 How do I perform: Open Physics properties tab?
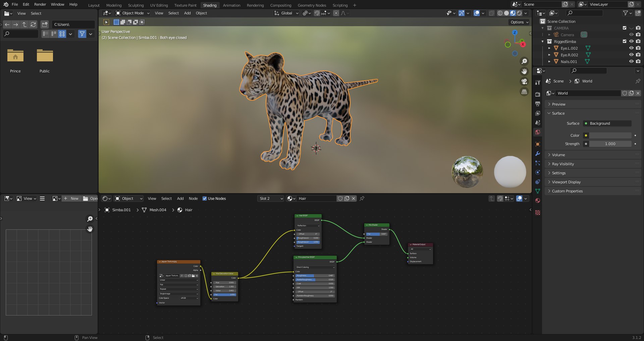tap(538, 172)
